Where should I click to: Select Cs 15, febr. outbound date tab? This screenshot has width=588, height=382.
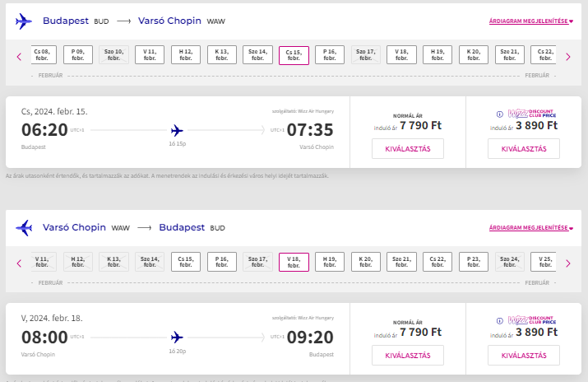coord(294,55)
